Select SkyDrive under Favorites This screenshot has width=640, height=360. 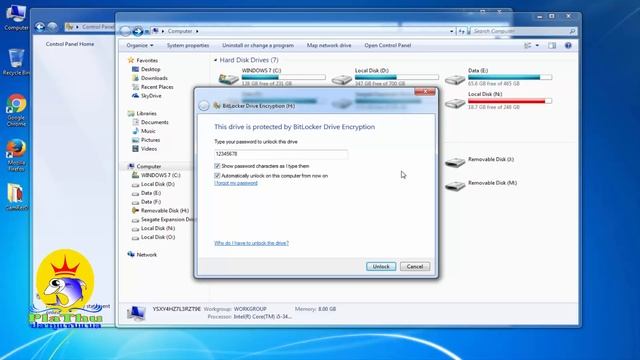coord(151,96)
